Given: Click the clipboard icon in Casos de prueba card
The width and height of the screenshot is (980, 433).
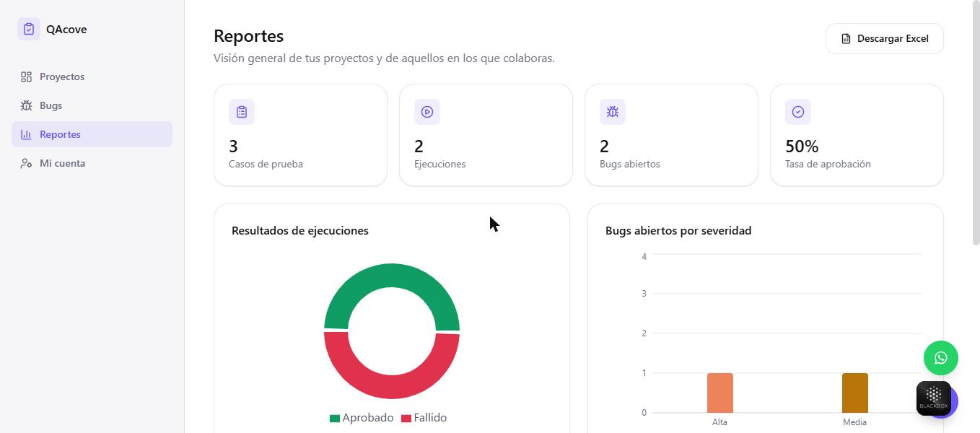Looking at the screenshot, I should pyautogui.click(x=242, y=112).
